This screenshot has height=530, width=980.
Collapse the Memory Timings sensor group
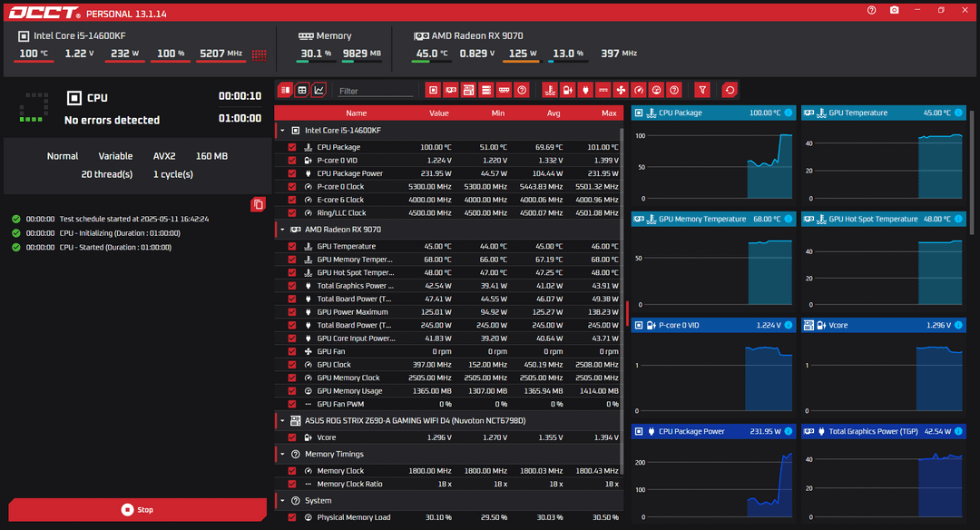[x=282, y=455]
